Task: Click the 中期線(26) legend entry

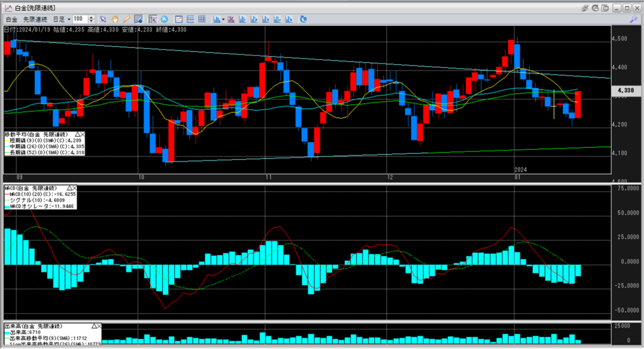Action: [47, 146]
